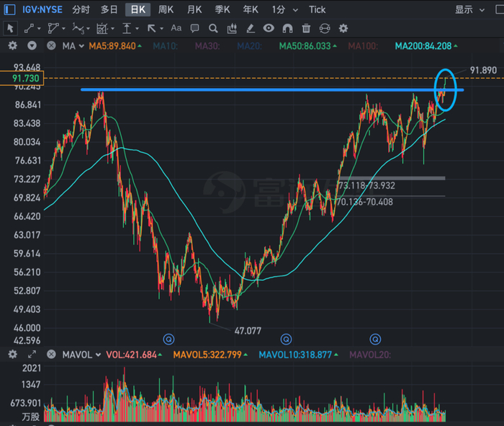
Task: Expand the 1分 interval dropdown
Action: (x=282, y=9)
